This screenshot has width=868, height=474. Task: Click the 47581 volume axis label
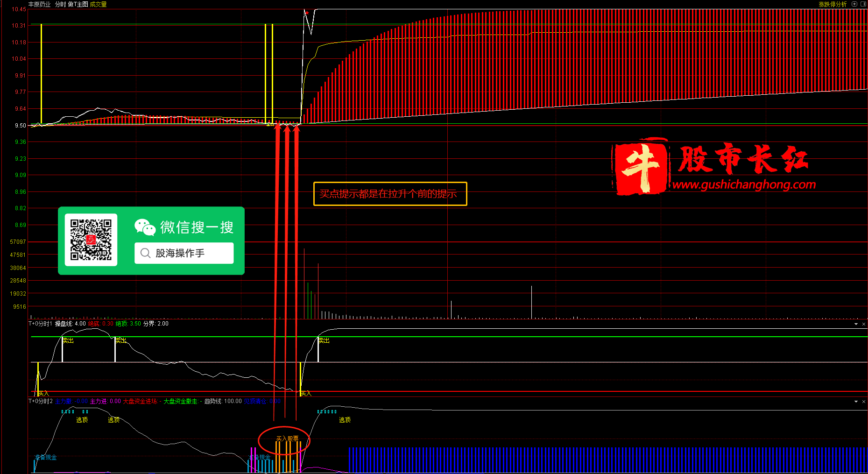18,255
